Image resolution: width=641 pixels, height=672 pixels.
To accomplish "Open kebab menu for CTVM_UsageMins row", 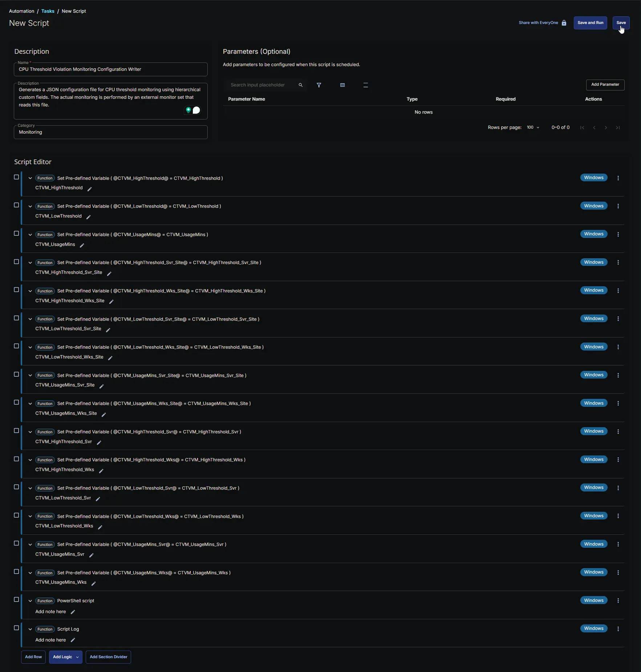I will pyautogui.click(x=618, y=234).
